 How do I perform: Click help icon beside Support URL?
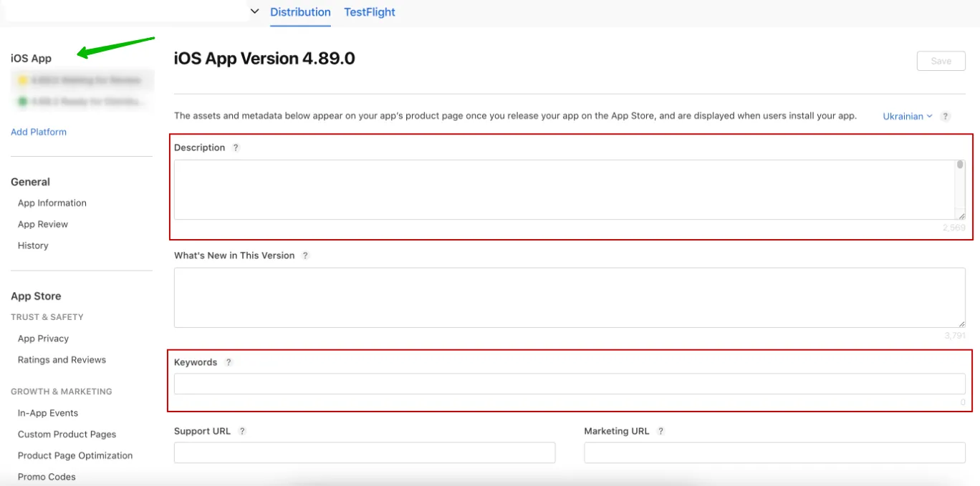[242, 431]
